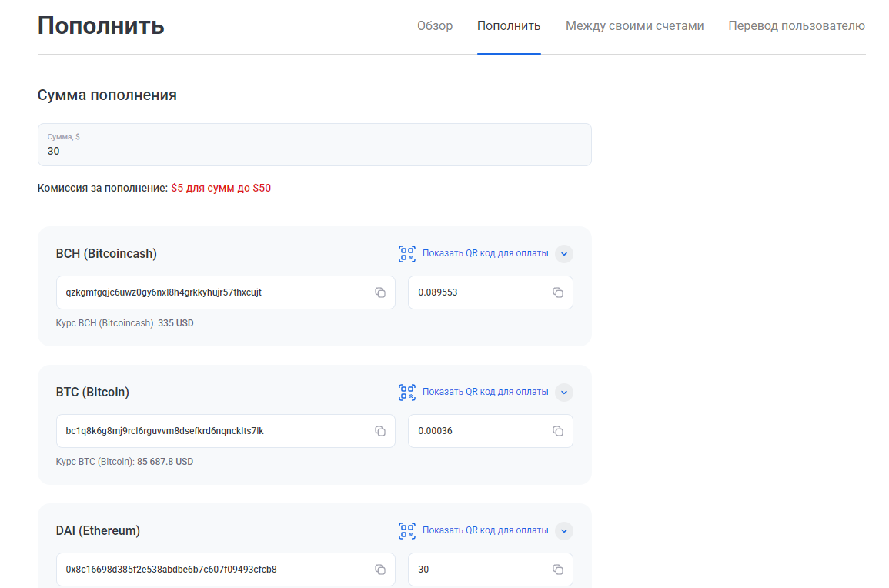Copy the BTC wallet address
Viewport: 889px width, 588px height.
(380, 431)
